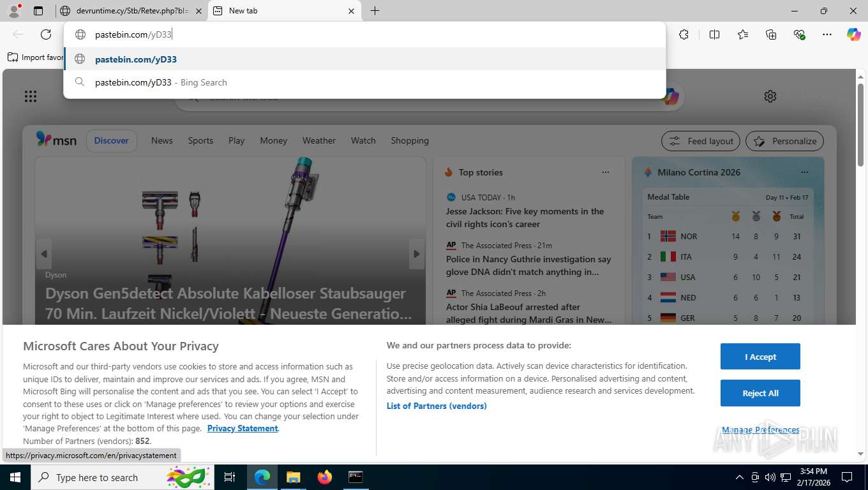868x490 pixels.
Task: Click the ITA row in Medal Table
Action: point(728,256)
